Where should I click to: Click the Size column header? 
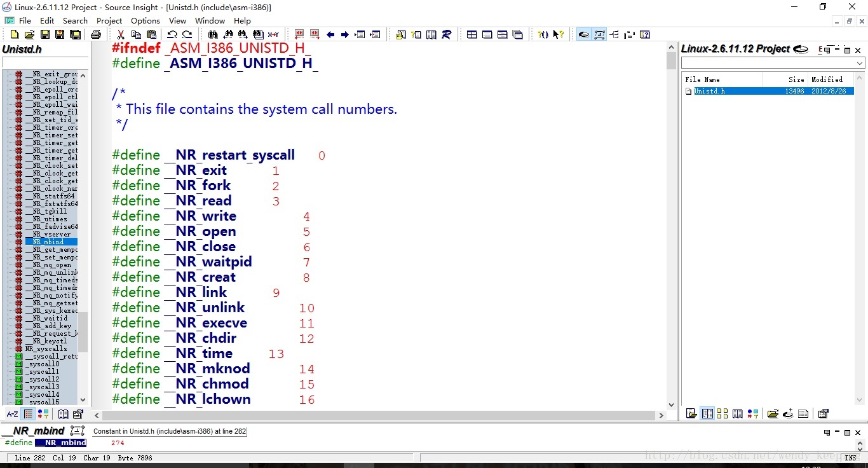click(x=785, y=79)
